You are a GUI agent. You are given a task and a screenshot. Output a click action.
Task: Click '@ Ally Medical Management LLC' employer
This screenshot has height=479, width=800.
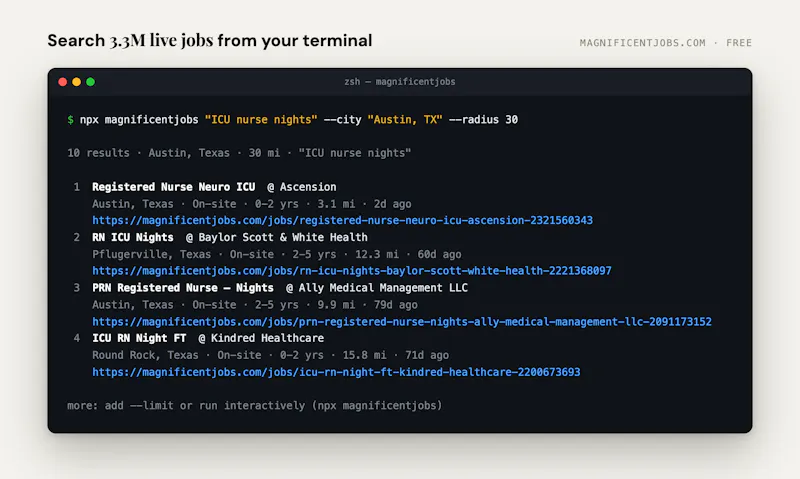point(377,288)
